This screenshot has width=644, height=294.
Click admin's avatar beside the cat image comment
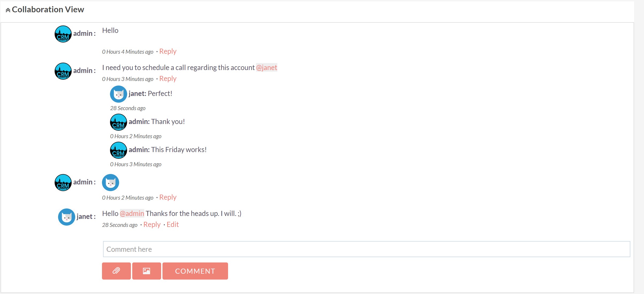(x=63, y=183)
